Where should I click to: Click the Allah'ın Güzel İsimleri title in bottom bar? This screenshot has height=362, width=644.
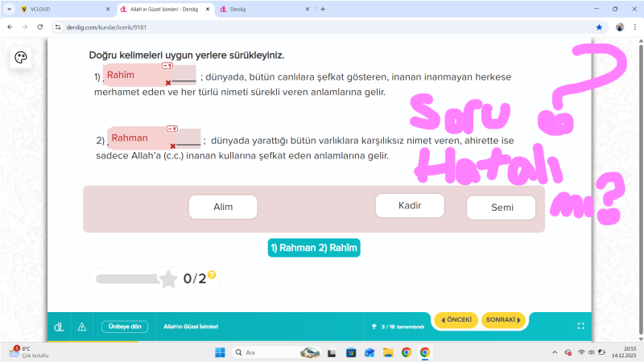(191, 327)
